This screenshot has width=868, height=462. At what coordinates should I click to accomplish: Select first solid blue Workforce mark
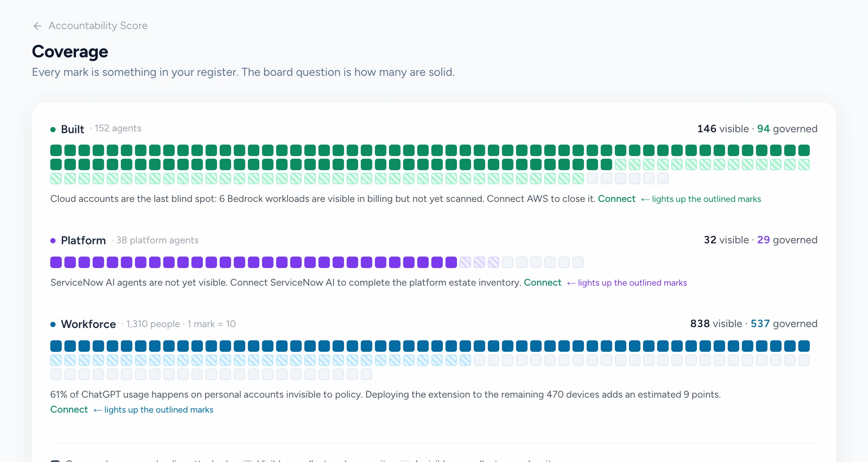pyautogui.click(x=56, y=346)
